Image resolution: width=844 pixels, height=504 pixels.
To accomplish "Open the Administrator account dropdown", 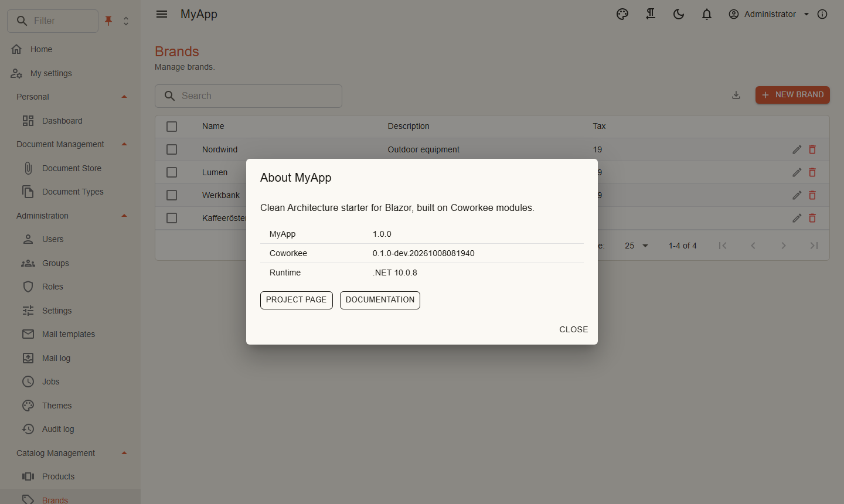I will point(769,14).
